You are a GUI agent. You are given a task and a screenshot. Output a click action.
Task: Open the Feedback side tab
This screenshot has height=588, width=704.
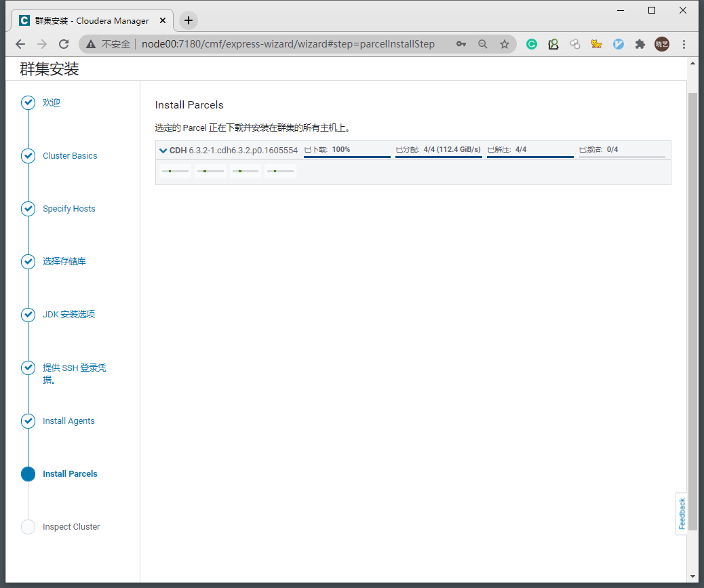tap(682, 513)
